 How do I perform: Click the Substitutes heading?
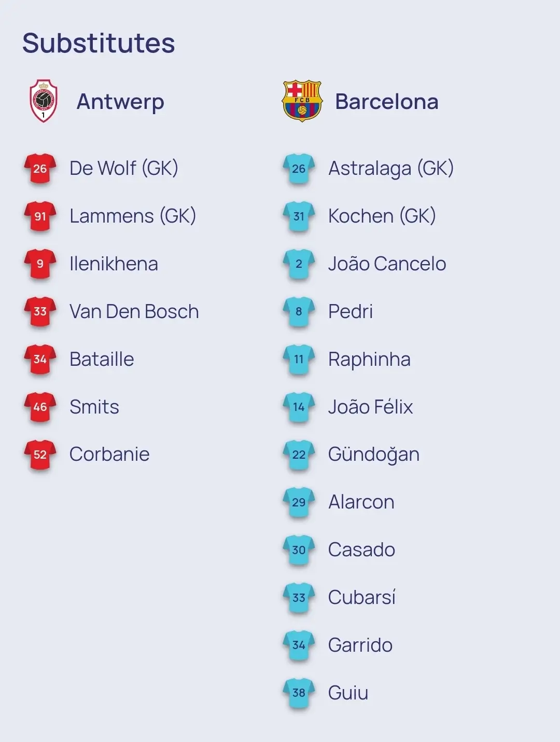pos(99,43)
